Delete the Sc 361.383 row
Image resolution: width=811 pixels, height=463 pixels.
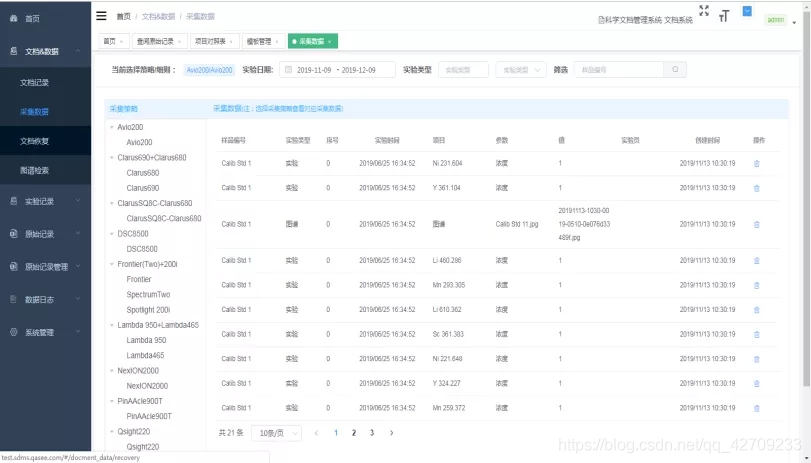point(757,335)
